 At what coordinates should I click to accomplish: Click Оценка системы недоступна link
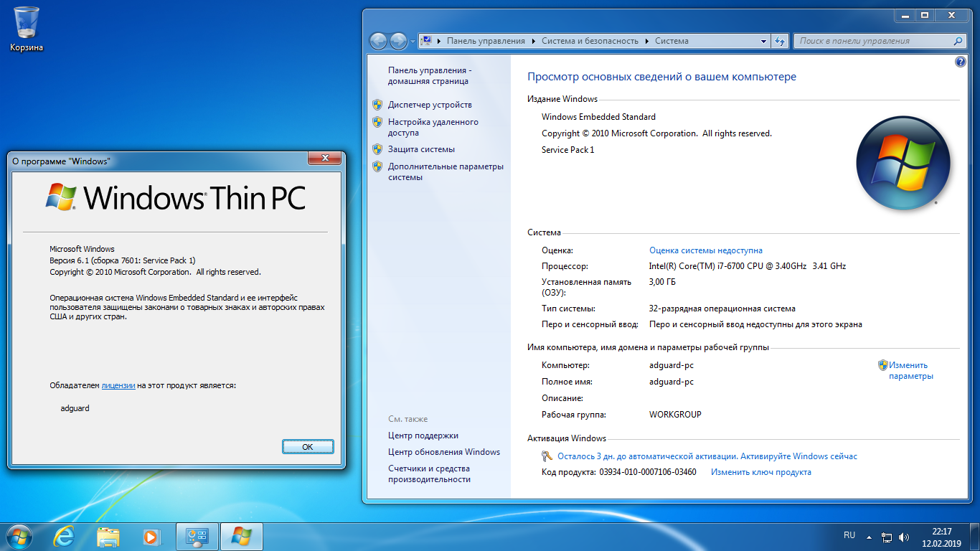[x=705, y=250]
